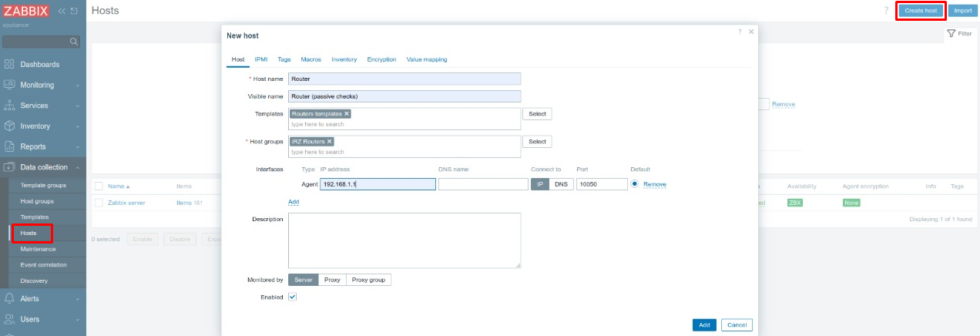
Task: Expand the Reports menu chevron
Action: tap(78, 146)
